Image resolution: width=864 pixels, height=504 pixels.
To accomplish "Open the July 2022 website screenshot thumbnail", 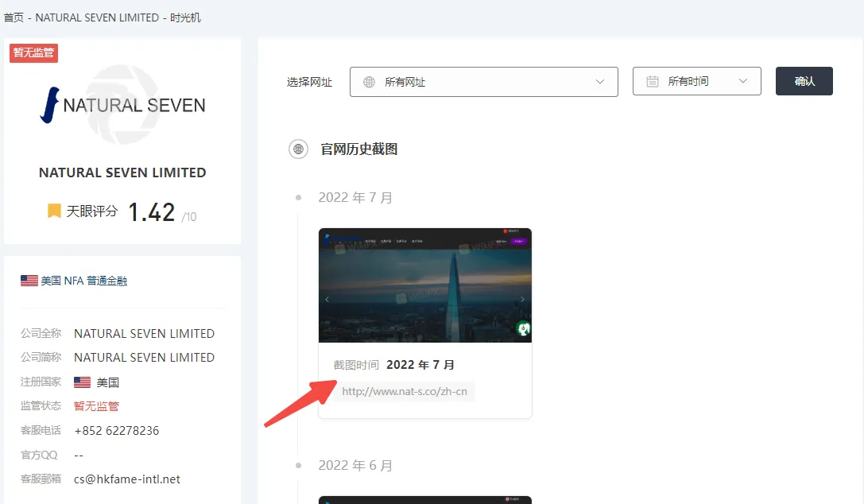I will (424, 285).
